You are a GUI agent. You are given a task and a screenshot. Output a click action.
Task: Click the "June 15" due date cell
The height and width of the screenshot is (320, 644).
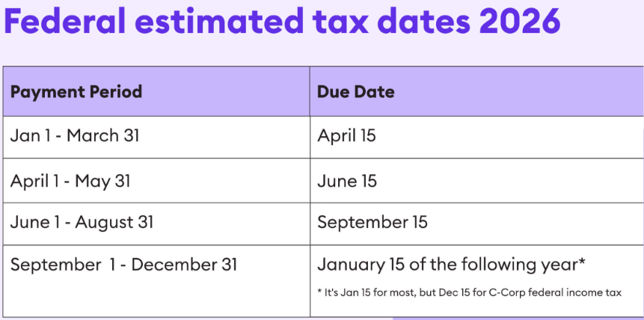pyautogui.click(x=347, y=181)
